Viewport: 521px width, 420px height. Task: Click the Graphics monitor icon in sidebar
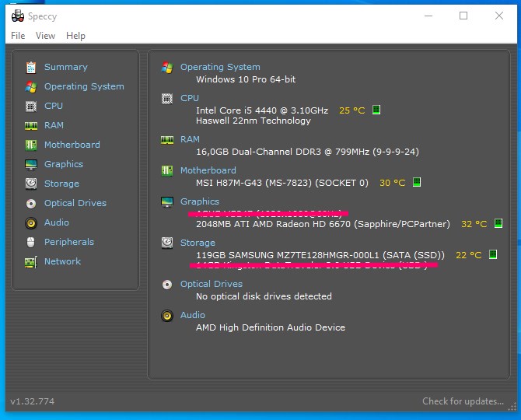click(31, 164)
